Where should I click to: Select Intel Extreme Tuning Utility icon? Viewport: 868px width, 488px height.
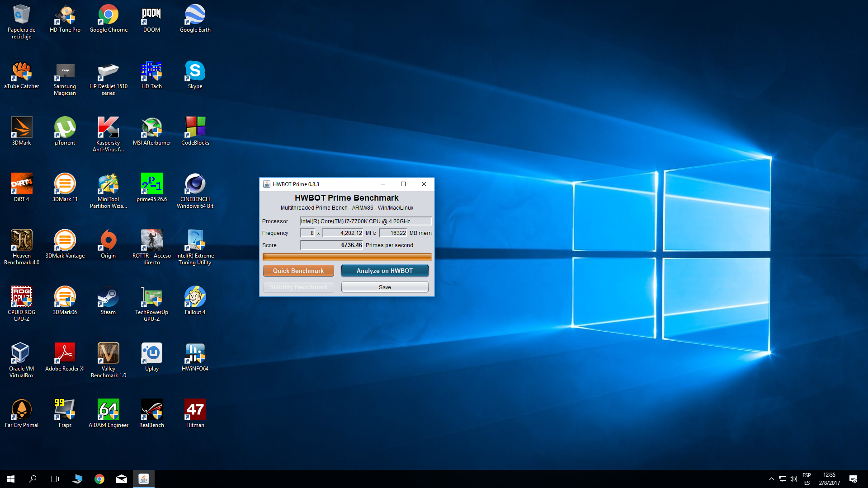pos(195,248)
